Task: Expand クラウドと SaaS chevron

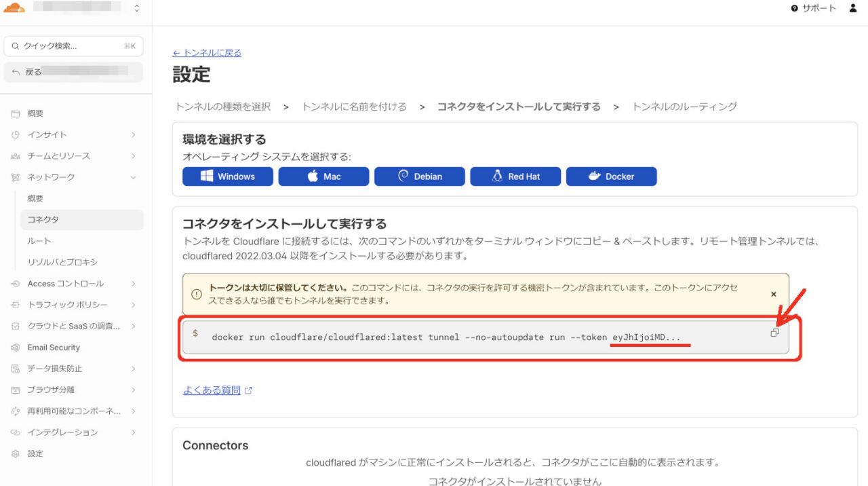Action: pos(133,326)
